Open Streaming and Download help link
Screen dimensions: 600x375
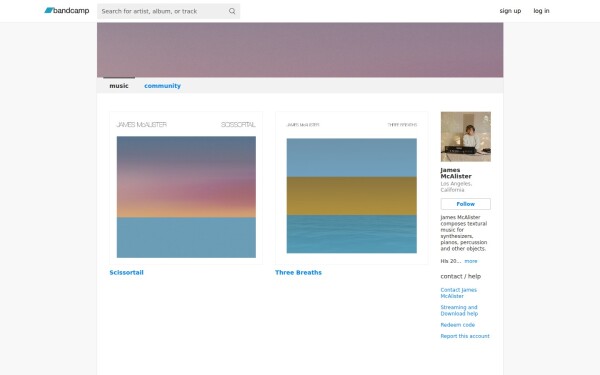459,310
